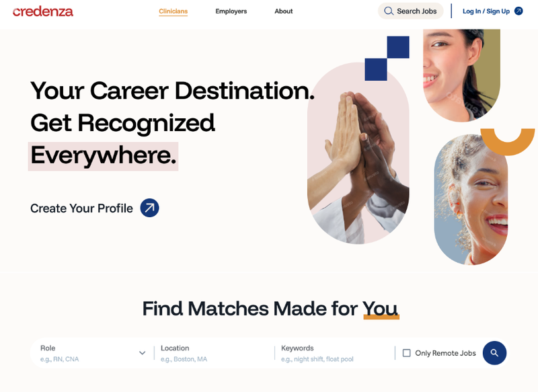Click the blue checkered squares graphic

(387, 58)
